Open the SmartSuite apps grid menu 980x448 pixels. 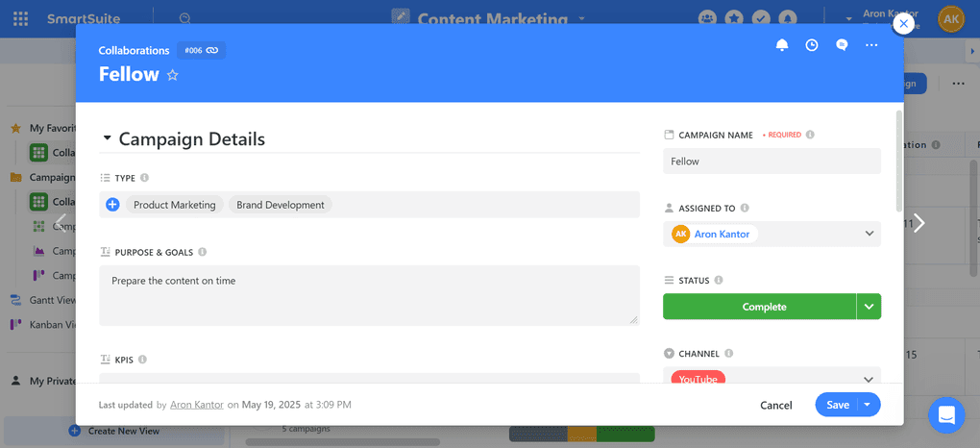20,19
